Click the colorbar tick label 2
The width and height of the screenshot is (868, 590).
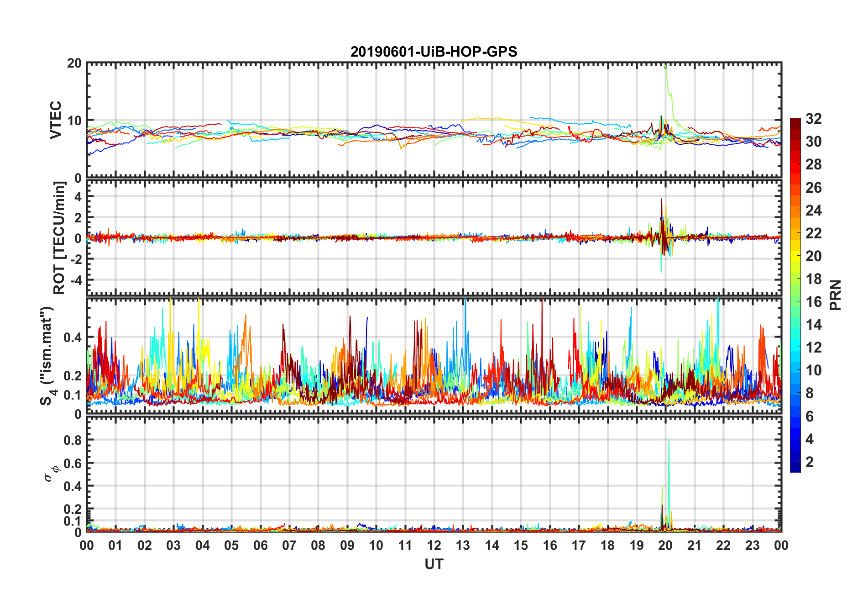point(810,462)
